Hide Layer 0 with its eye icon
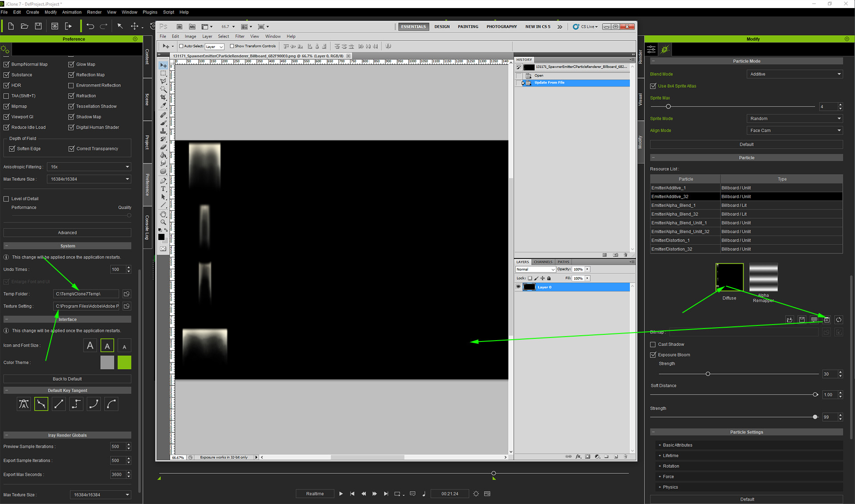 click(x=518, y=287)
